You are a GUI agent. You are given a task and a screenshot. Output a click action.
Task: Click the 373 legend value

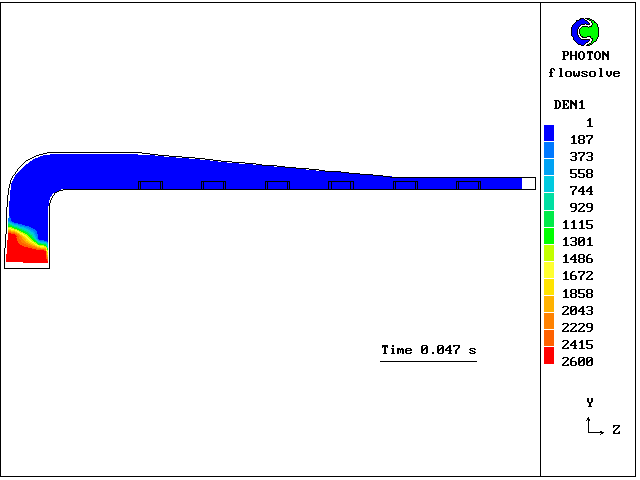tap(581, 157)
